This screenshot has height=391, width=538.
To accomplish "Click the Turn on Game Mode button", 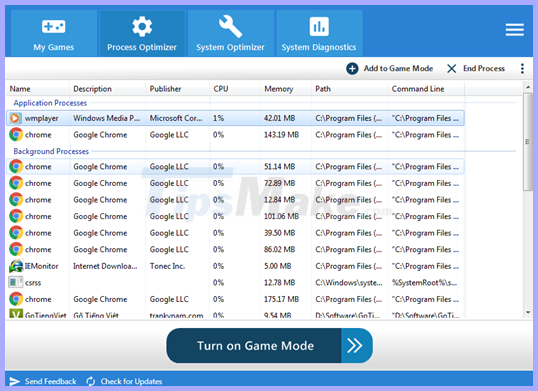I will (269, 346).
